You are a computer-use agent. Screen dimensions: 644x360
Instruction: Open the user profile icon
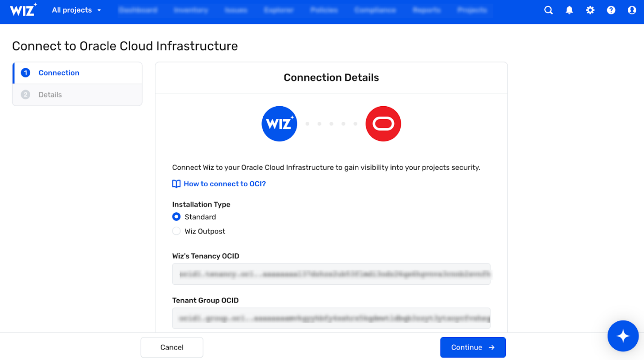pyautogui.click(x=632, y=10)
